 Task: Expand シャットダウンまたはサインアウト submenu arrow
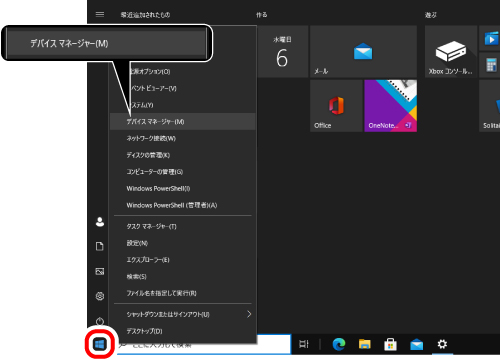(249, 314)
